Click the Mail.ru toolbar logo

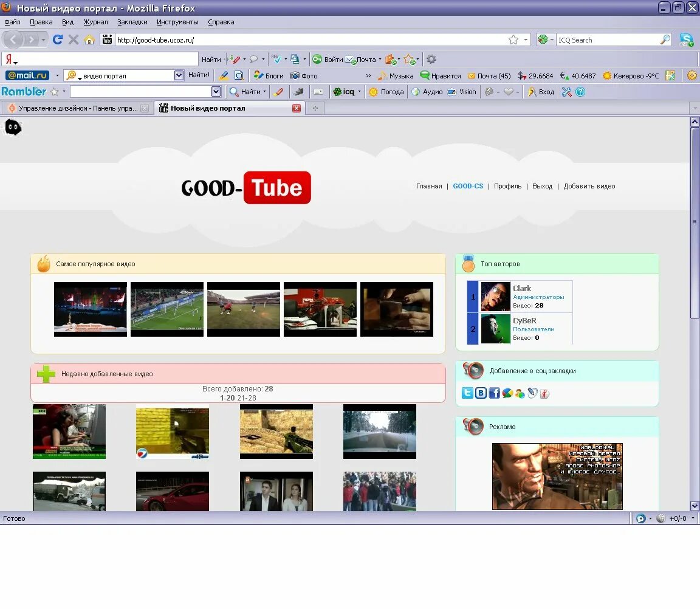coord(28,75)
